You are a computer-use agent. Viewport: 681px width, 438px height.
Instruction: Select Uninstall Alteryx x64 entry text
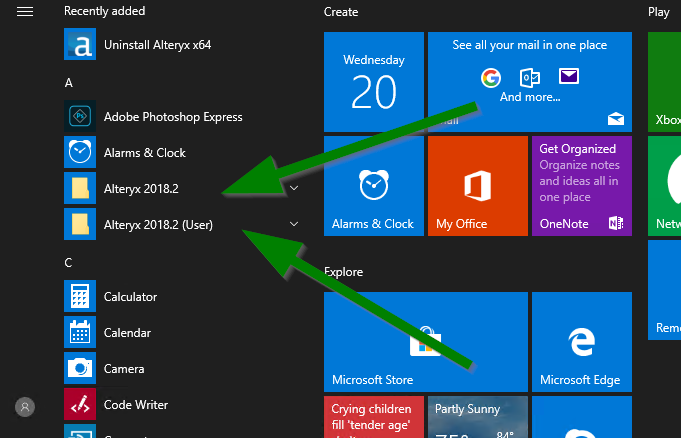tap(158, 45)
